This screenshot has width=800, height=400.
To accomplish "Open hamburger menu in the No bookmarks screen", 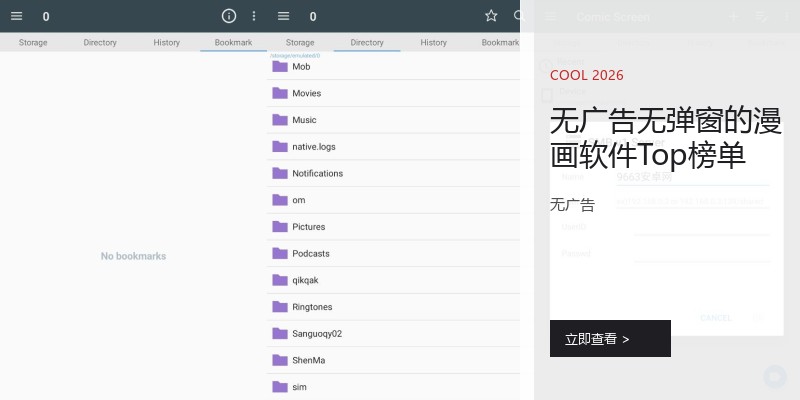I will (x=16, y=16).
